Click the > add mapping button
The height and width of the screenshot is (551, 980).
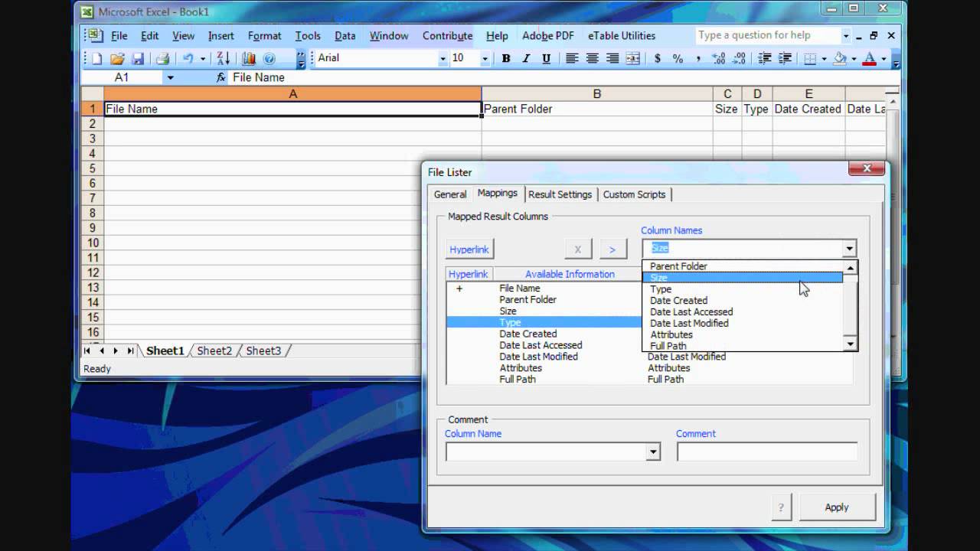click(x=612, y=249)
